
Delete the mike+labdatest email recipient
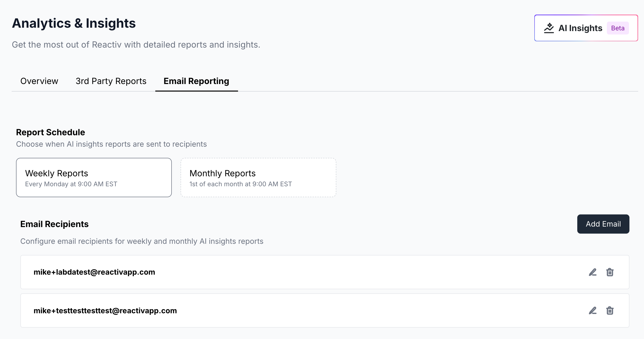pyautogui.click(x=610, y=272)
